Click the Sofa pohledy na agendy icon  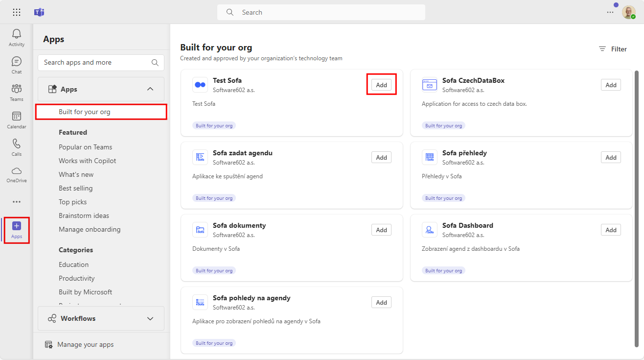pos(200,302)
